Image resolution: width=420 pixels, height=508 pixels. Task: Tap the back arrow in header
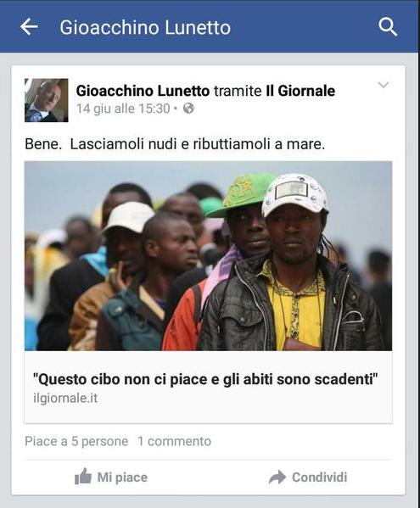[x=29, y=26]
